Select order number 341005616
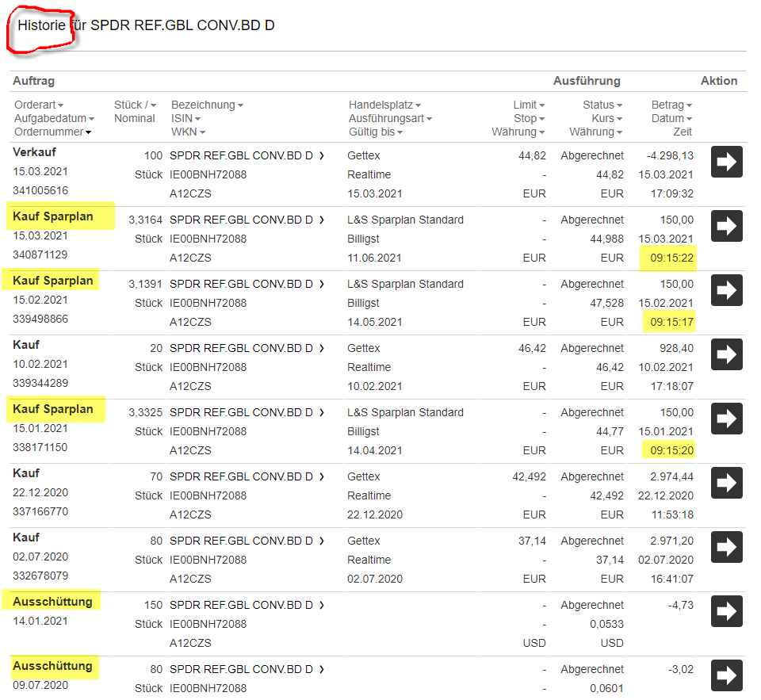 point(40,191)
